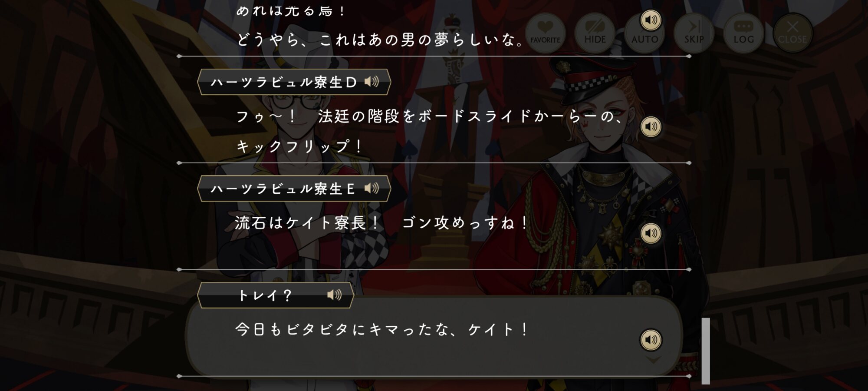Viewport: 868px width, 391px height.
Task: Replay audio for 流石はケイト寮長 line
Action: pos(651,233)
